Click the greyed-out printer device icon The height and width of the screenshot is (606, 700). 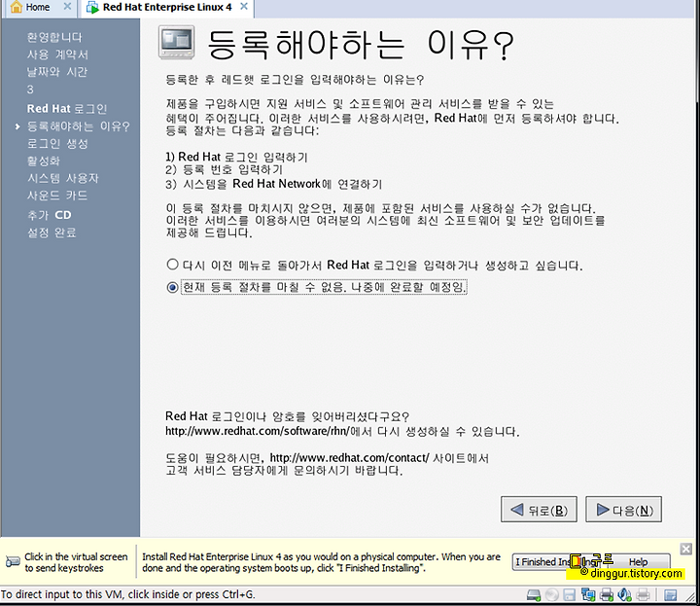643,595
